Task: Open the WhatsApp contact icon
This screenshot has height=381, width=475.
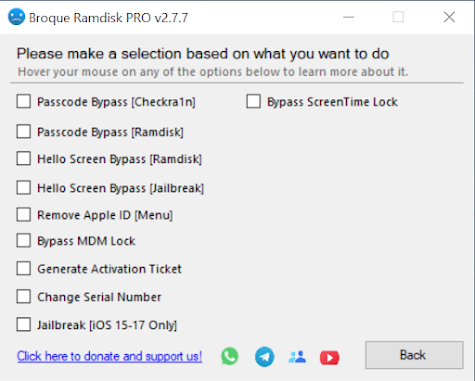Action: click(x=230, y=356)
